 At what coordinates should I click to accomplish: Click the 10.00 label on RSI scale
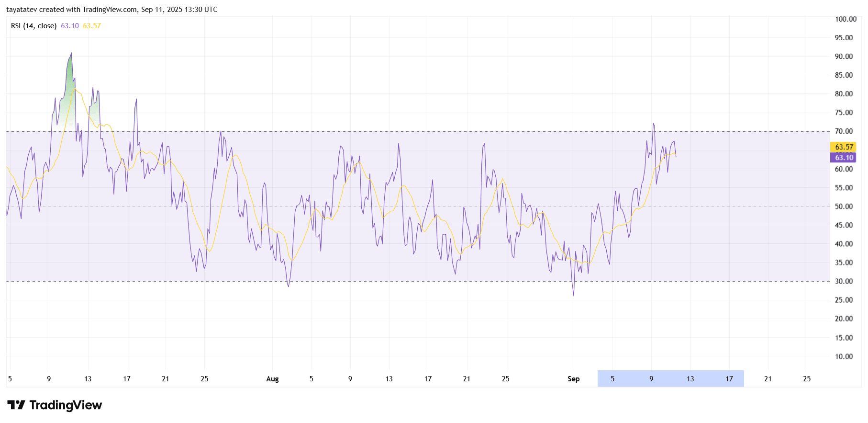[x=844, y=356]
